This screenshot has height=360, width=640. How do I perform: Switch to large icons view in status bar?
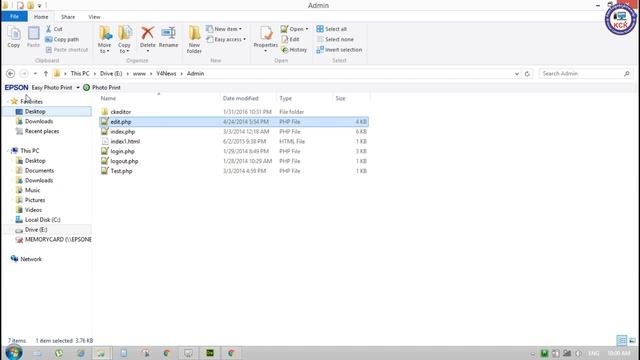click(x=632, y=340)
